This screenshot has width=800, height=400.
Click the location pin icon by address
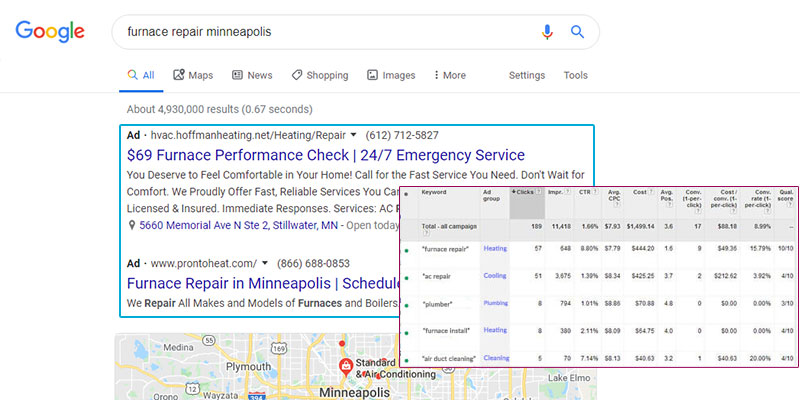click(132, 225)
